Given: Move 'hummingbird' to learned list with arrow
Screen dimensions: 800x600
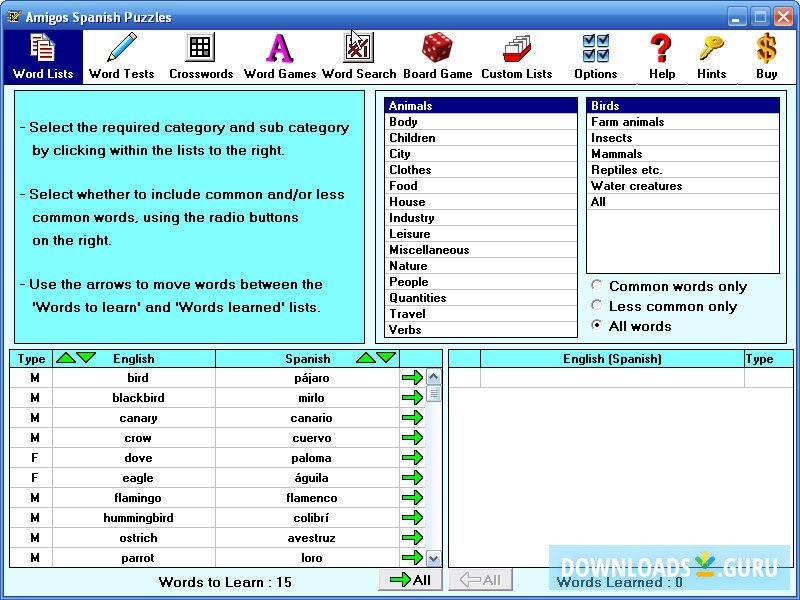Looking at the screenshot, I should pyautogui.click(x=412, y=517).
